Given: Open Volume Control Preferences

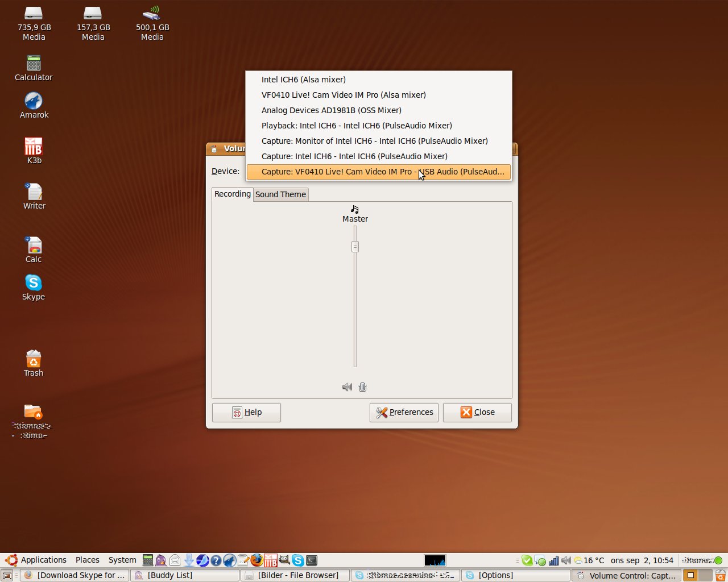Looking at the screenshot, I should click(404, 413).
